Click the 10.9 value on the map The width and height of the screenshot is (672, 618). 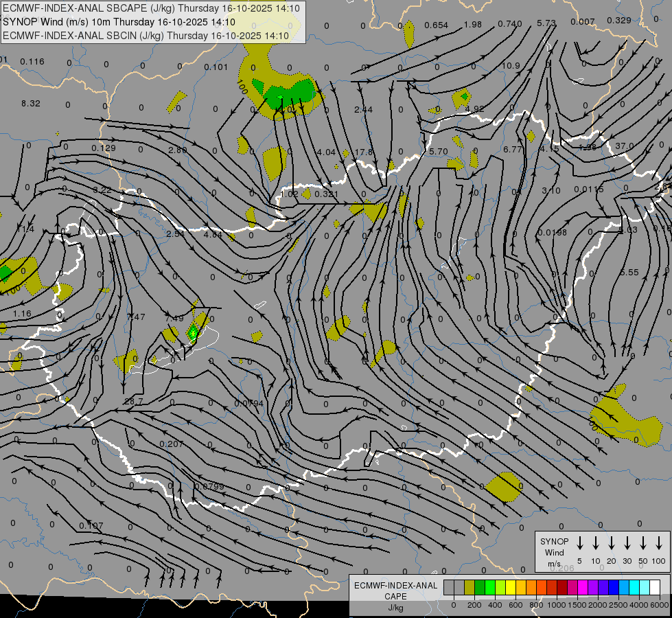click(511, 66)
